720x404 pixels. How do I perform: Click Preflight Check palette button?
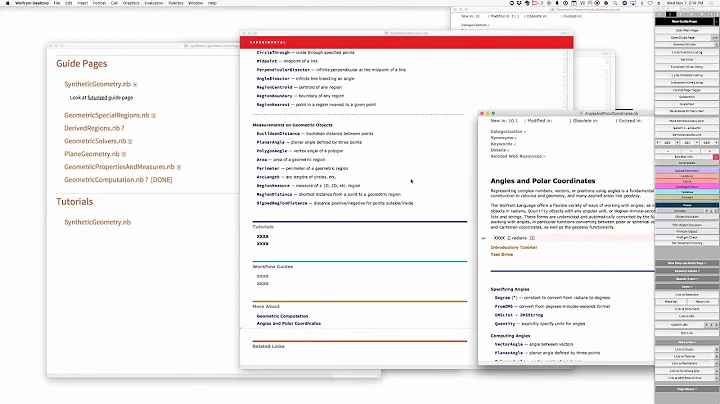pos(686,237)
